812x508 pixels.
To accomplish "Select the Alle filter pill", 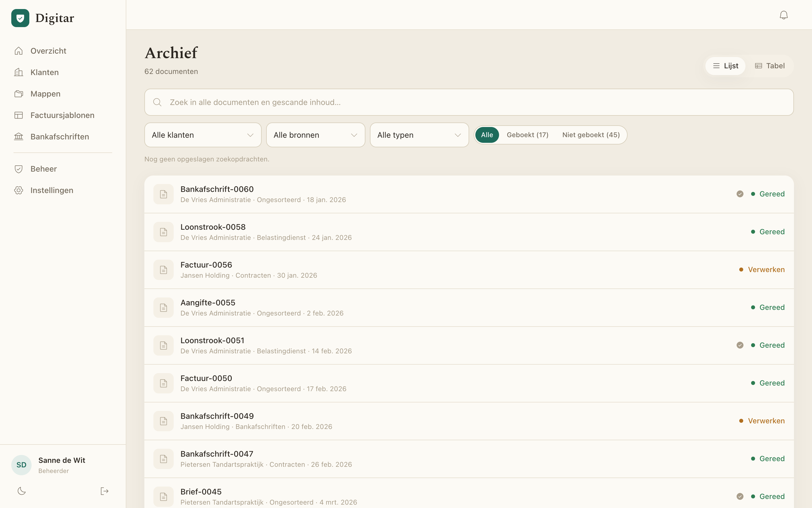I will click(487, 135).
